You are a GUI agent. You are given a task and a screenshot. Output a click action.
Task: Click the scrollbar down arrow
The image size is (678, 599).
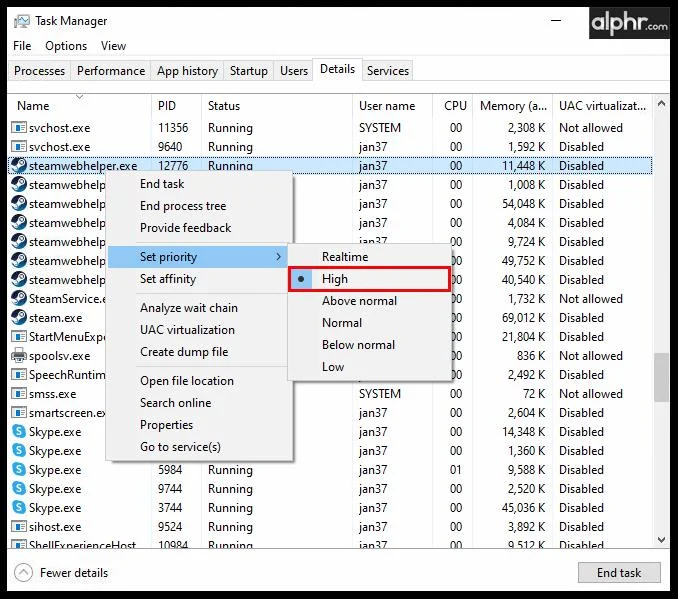pyautogui.click(x=661, y=540)
